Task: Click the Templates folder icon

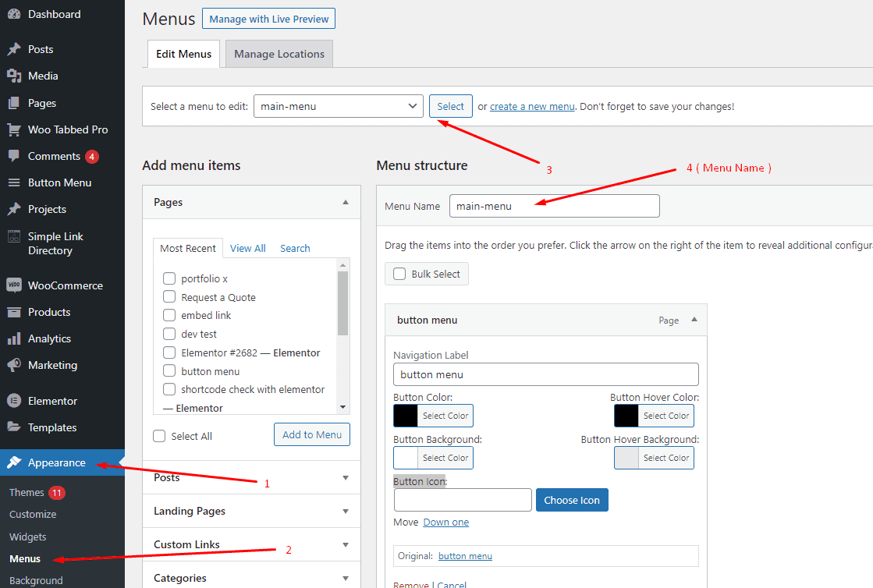Action: [x=14, y=427]
